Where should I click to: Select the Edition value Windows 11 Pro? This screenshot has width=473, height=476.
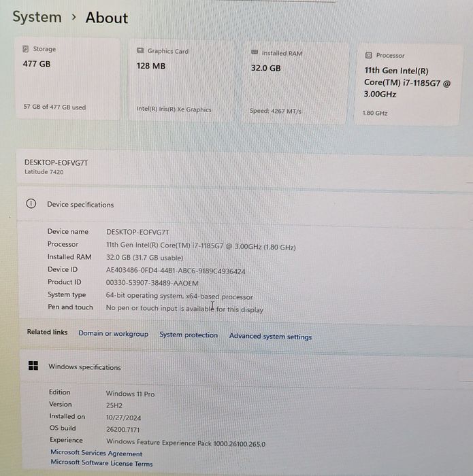(130, 394)
